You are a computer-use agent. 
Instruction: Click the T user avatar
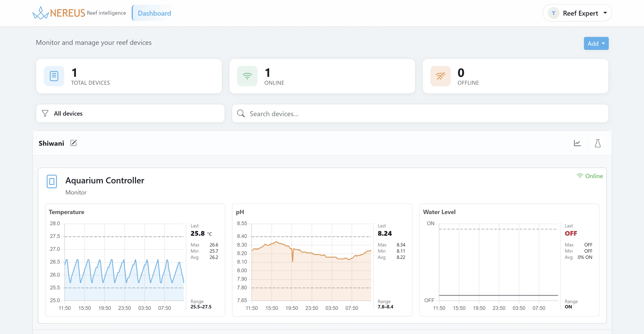coord(554,13)
